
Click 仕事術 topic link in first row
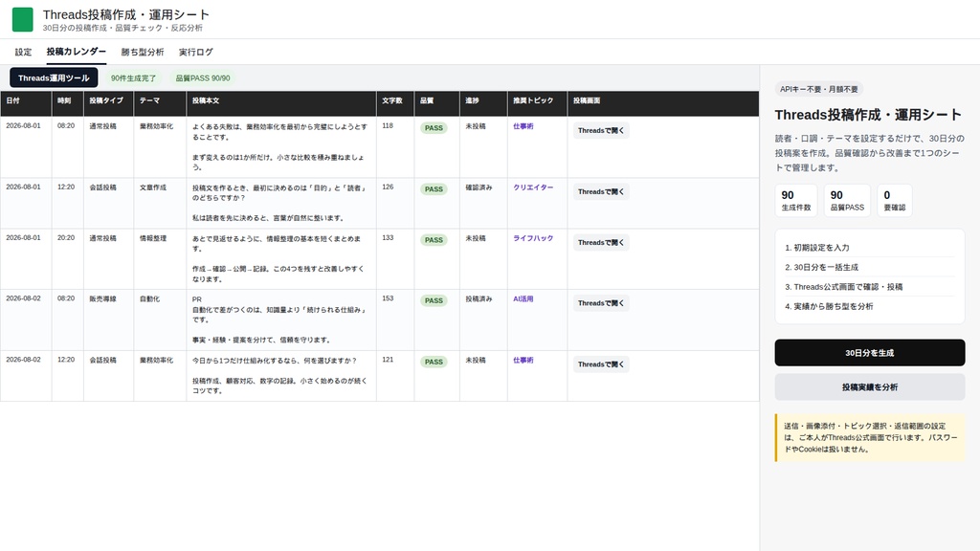(523, 126)
